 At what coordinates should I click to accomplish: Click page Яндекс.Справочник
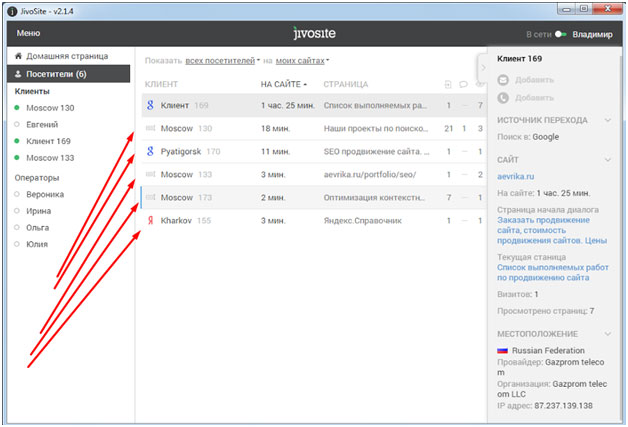[x=362, y=221]
